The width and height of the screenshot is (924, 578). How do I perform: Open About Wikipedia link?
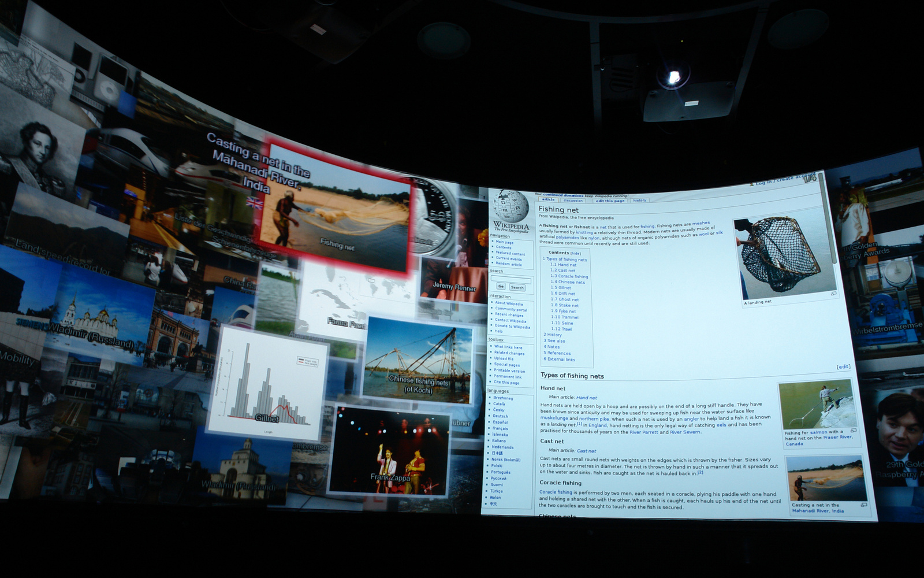508,303
